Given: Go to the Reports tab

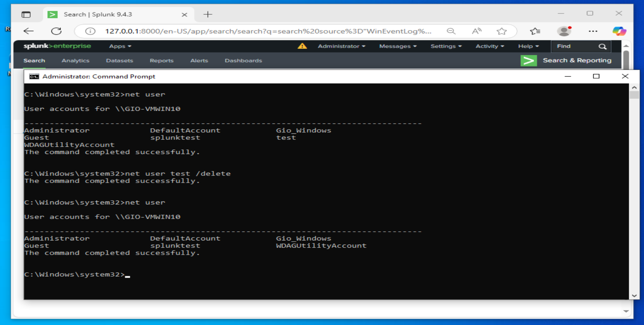Looking at the screenshot, I should pyautogui.click(x=161, y=60).
